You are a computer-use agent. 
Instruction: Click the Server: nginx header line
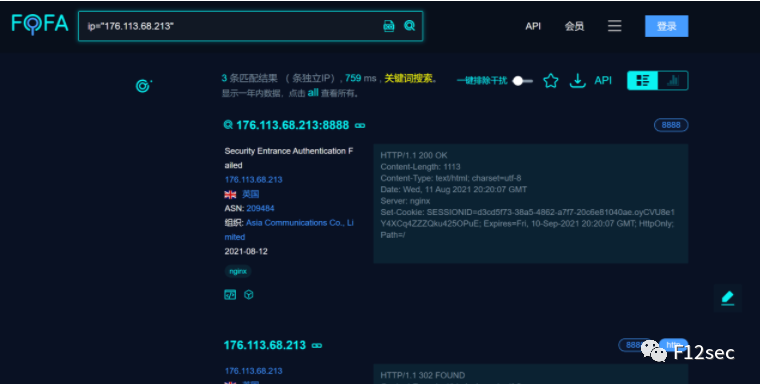pos(405,201)
